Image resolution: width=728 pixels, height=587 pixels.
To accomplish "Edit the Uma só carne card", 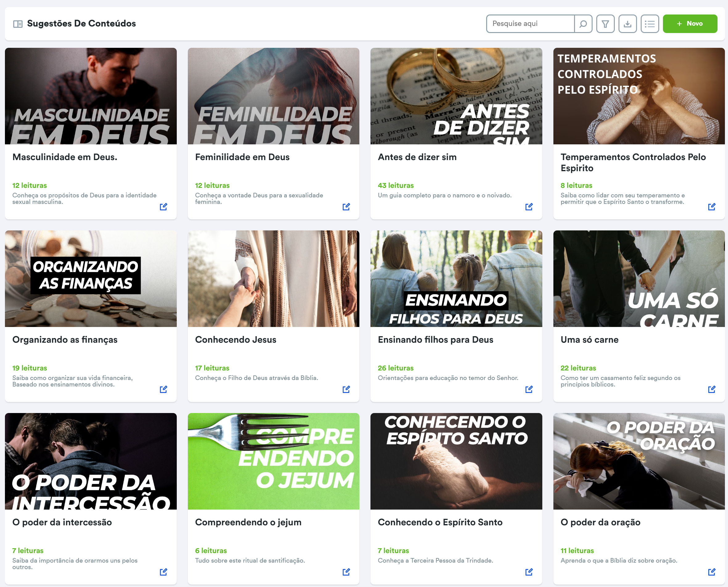I will [711, 389].
